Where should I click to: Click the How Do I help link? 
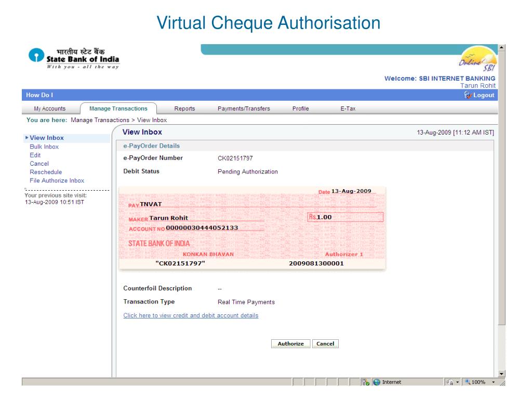[x=39, y=95]
